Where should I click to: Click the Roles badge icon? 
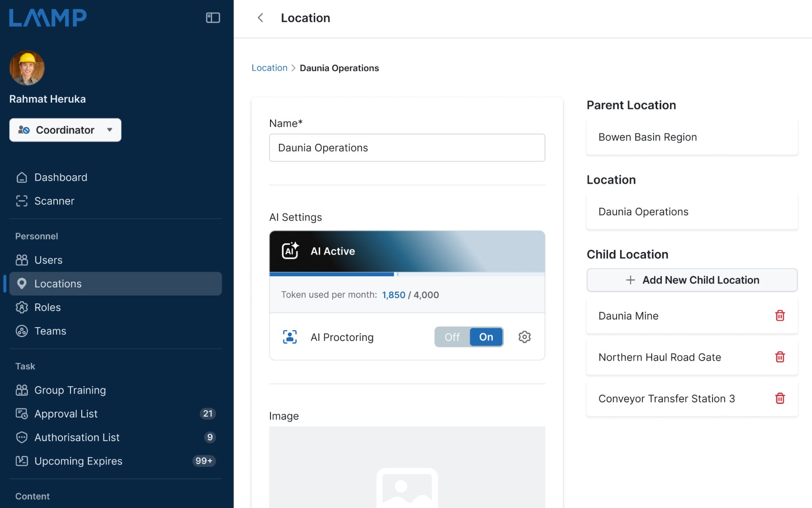click(22, 307)
